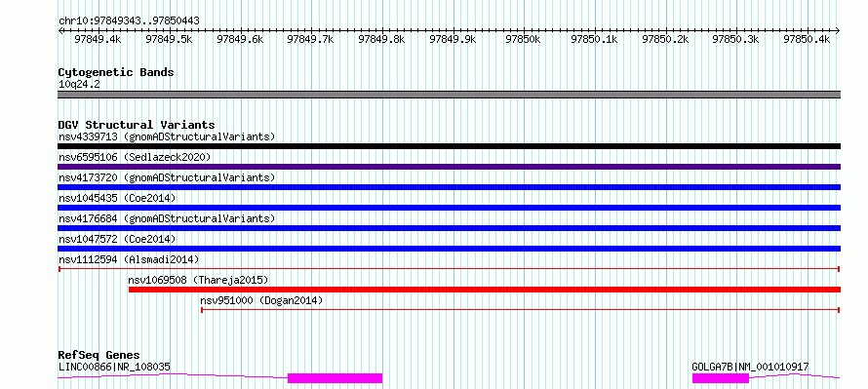Click the RefSeq Genes track heading
Screen dimensions: 868x389
(x=99, y=355)
